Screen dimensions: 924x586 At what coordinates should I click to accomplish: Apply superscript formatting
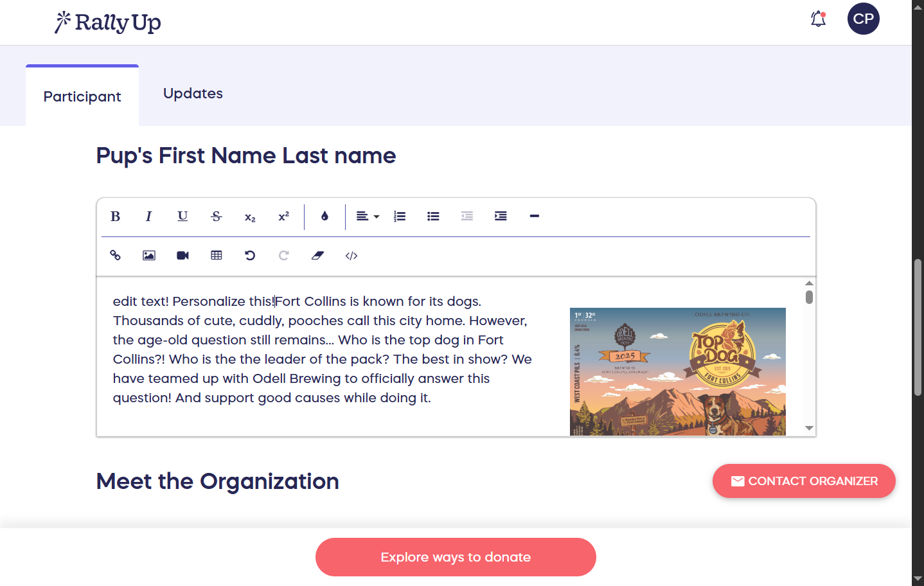coord(283,217)
